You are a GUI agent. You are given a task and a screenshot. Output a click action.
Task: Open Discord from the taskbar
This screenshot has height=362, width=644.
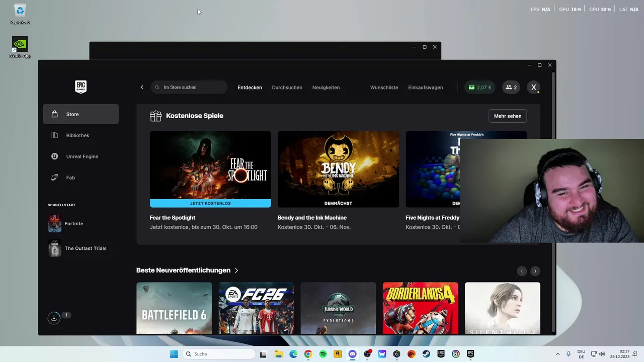coord(352,354)
